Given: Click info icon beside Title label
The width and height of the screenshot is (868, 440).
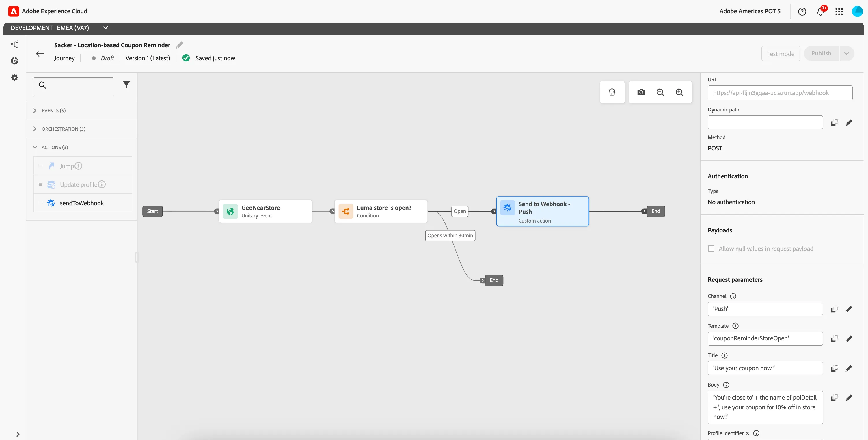Looking at the screenshot, I should (724, 355).
